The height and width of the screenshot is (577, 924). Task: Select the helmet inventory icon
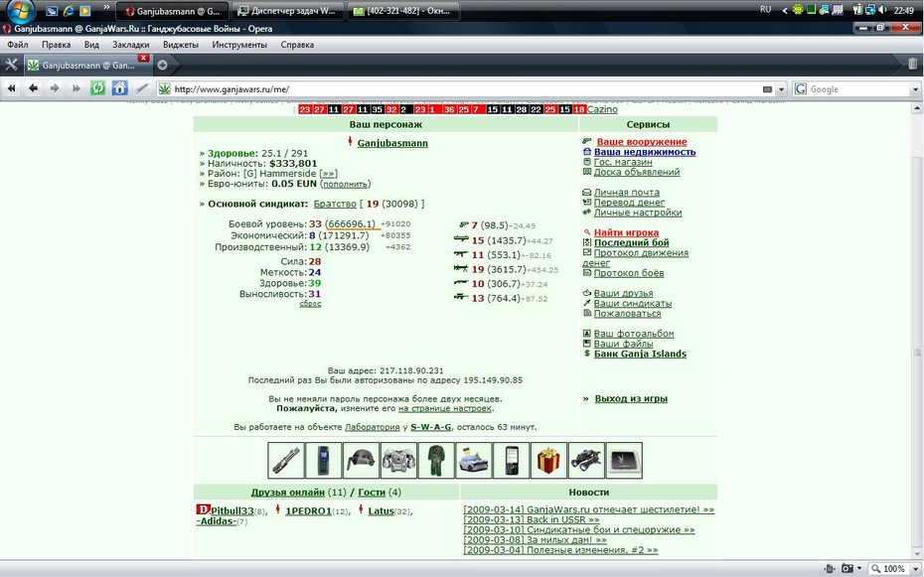click(361, 461)
